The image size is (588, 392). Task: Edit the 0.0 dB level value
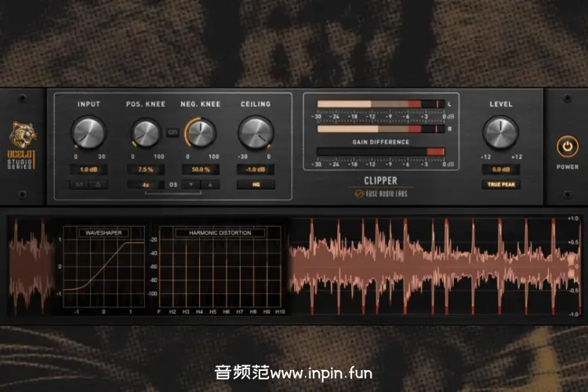501,169
